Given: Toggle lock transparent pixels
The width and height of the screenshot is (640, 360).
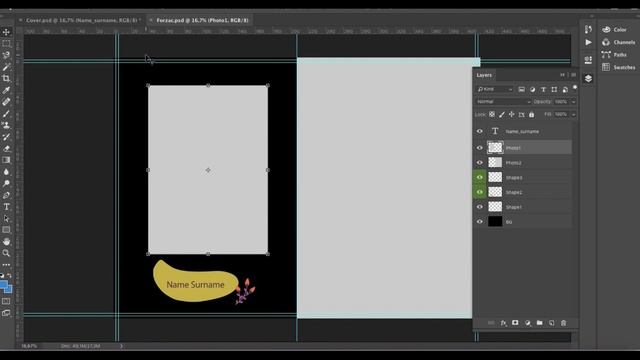Looking at the screenshot, I should coord(492,114).
